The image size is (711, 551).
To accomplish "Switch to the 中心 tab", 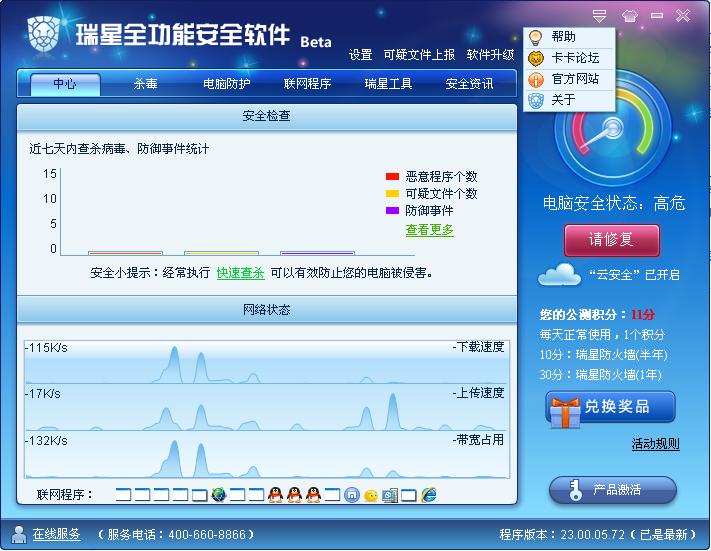I will [x=65, y=84].
